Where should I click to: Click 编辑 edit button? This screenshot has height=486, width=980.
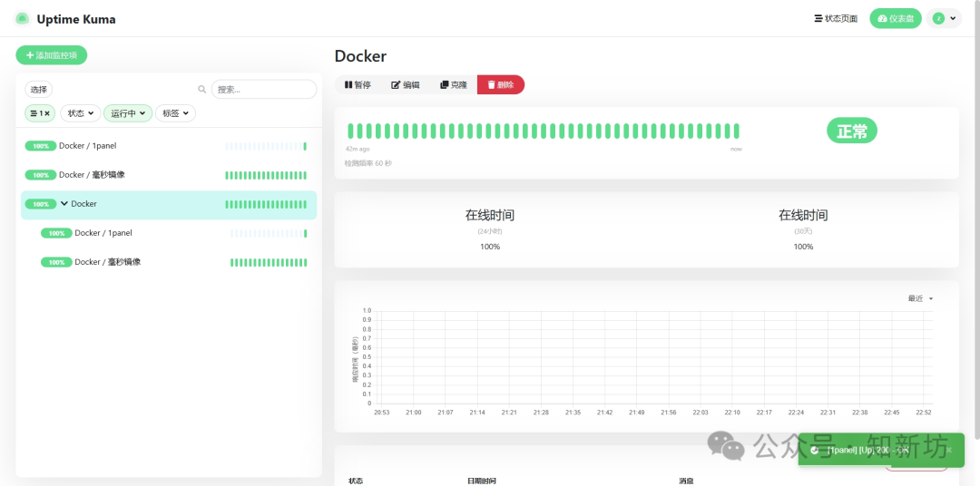click(405, 85)
